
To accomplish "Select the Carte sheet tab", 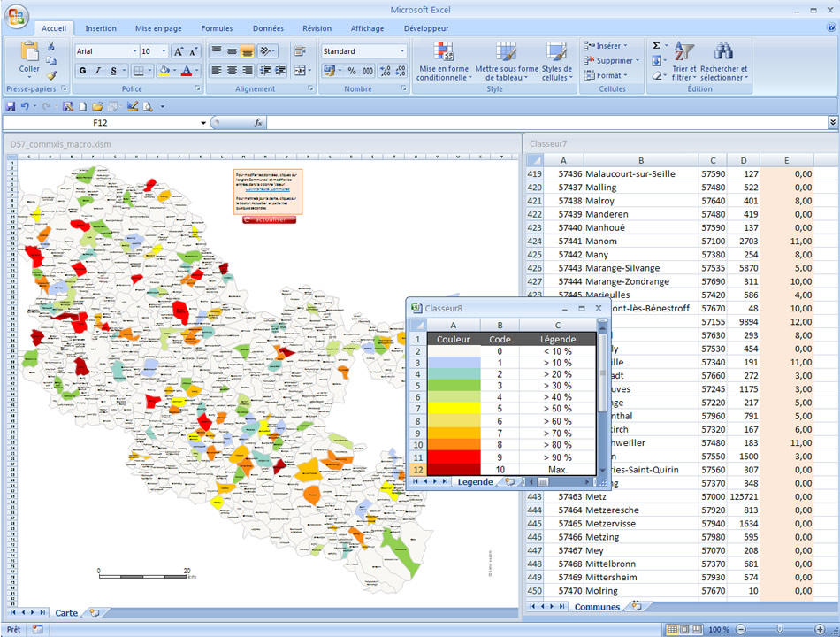I will tap(66, 613).
